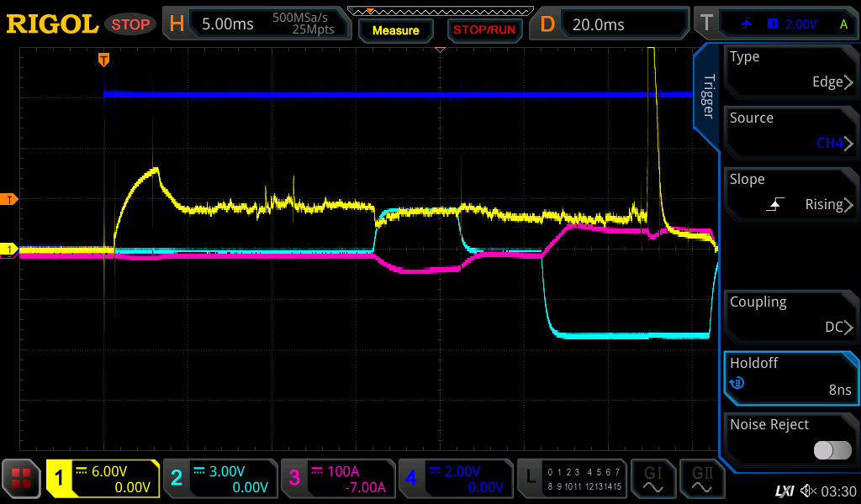
Task: Open the trigger Source CH4 selector
Action: point(790,131)
